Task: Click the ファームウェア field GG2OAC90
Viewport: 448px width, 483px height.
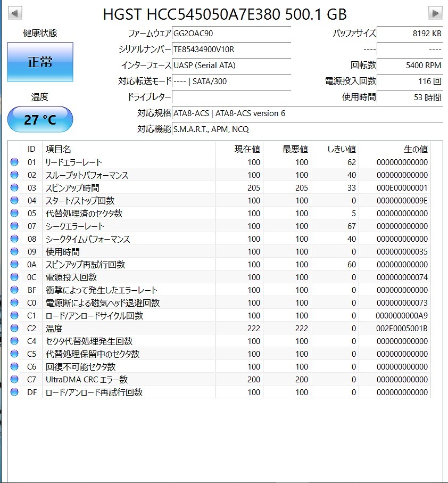Action: coord(231,33)
